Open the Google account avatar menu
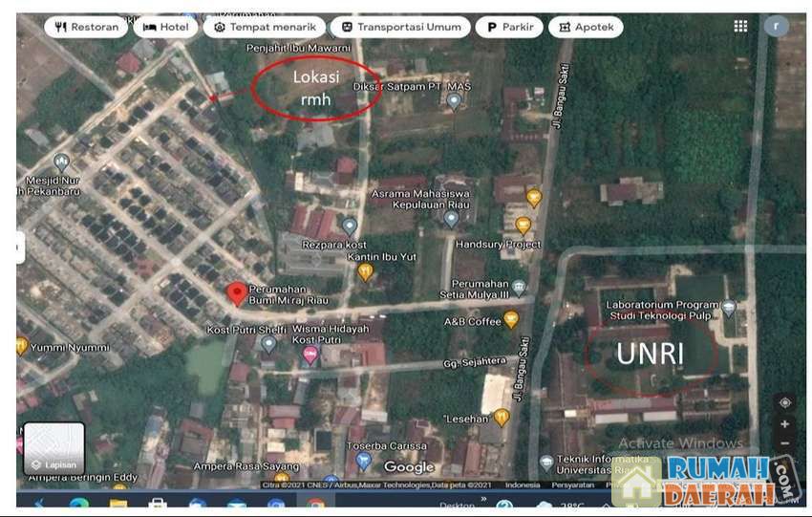 [777, 27]
